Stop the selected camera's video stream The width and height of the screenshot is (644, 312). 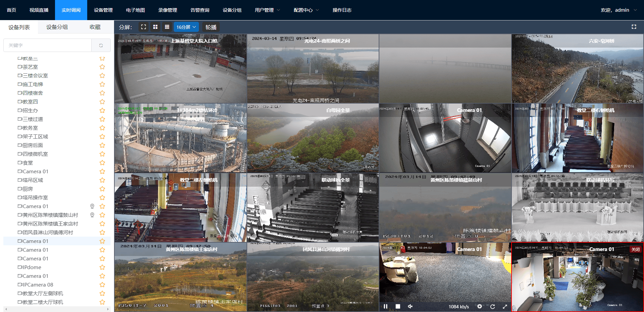(x=398, y=306)
